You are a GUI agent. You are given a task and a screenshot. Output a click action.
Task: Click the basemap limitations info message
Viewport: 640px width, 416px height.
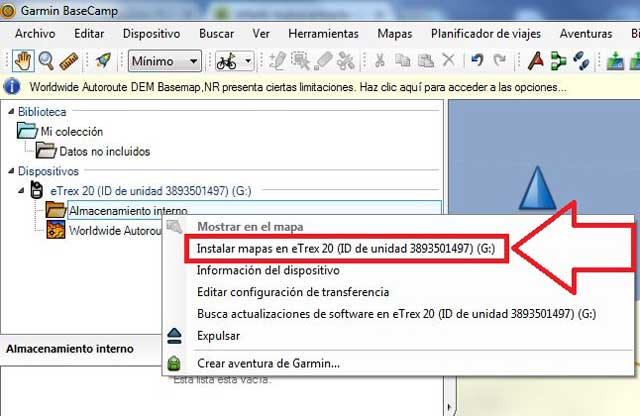298,87
